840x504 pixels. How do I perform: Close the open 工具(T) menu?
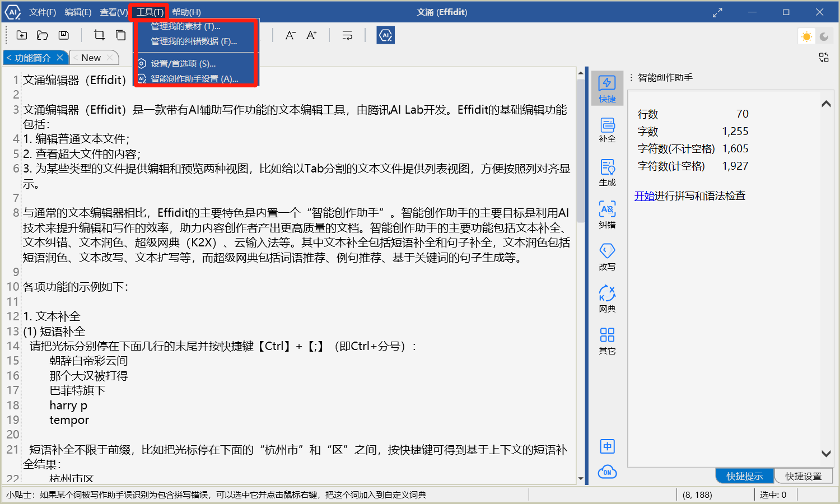pyautogui.click(x=150, y=12)
